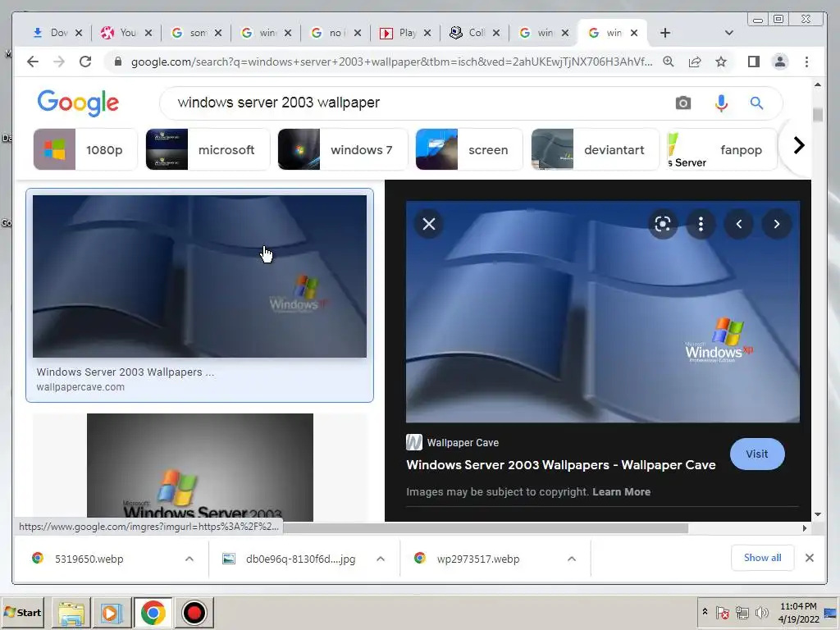Click the address bar URL

pyautogui.click(x=391, y=62)
